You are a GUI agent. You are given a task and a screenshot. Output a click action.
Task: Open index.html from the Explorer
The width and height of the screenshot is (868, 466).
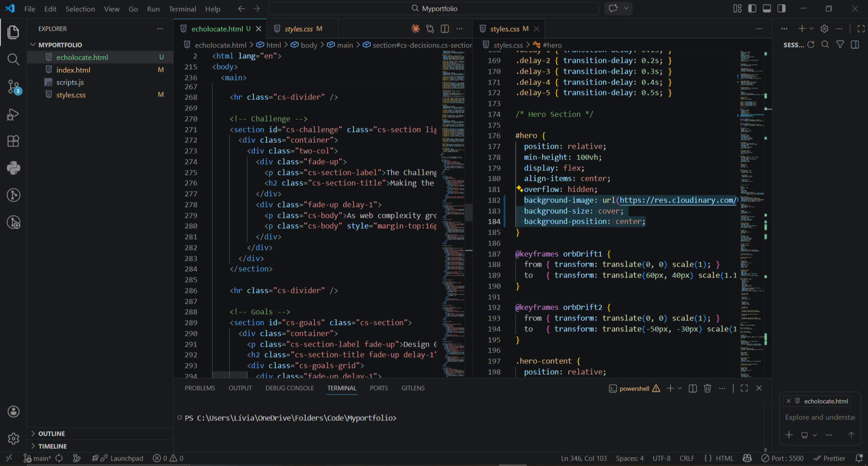[x=73, y=70]
